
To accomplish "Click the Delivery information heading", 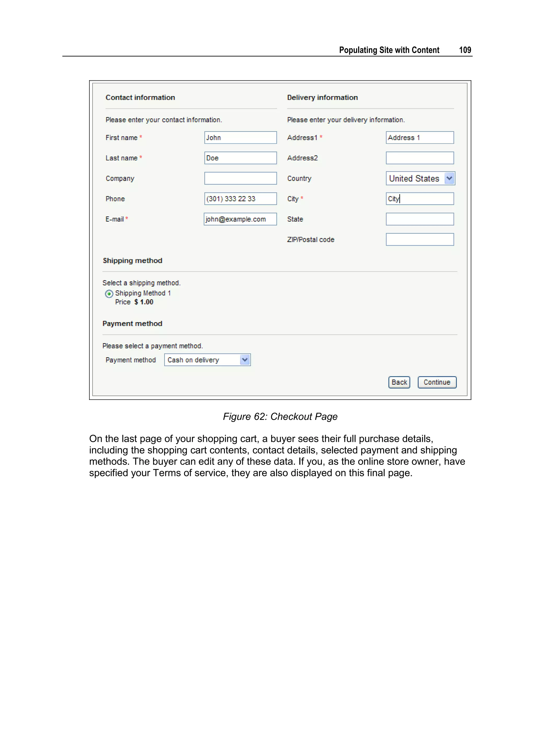I will tap(322, 97).
